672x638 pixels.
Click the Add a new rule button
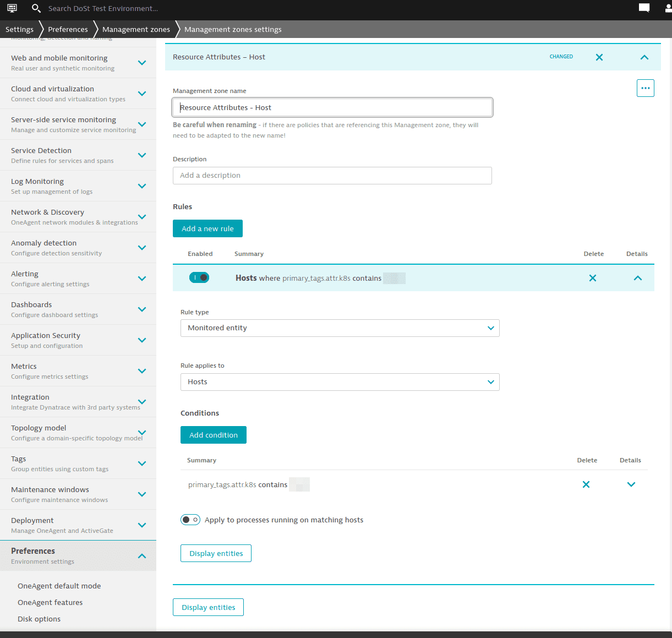point(207,228)
